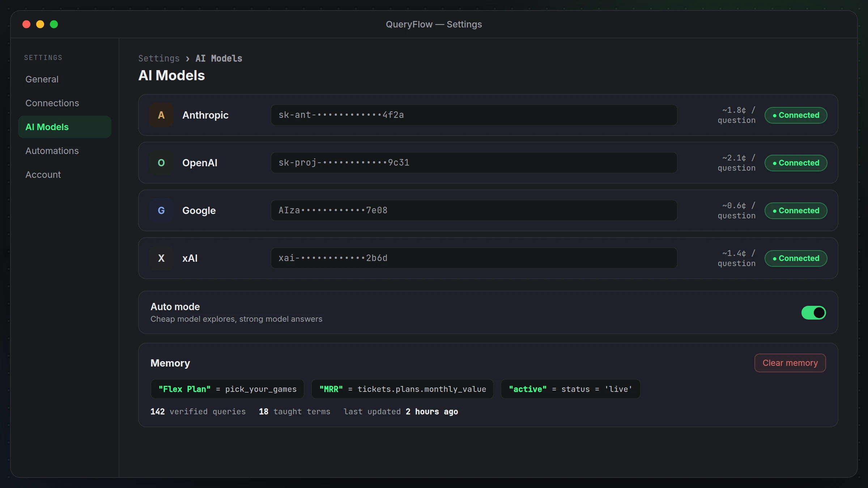Select the "active" memory term chip

[570, 389]
